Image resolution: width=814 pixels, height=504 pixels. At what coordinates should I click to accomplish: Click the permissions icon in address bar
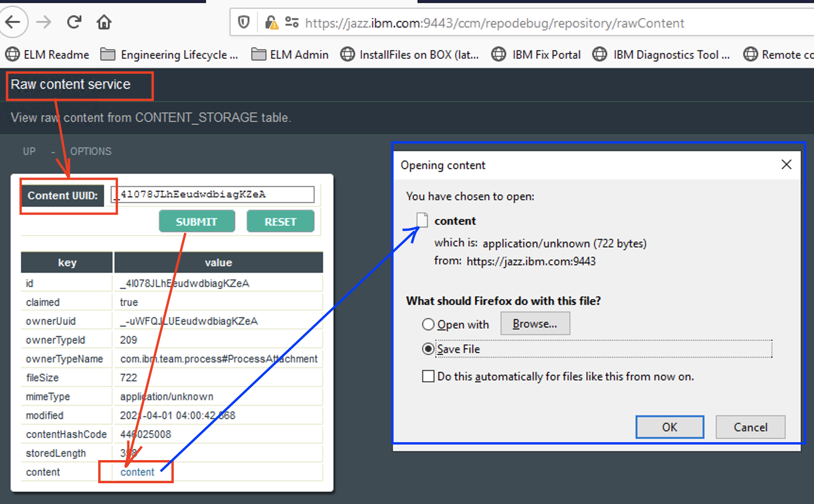[292, 22]
